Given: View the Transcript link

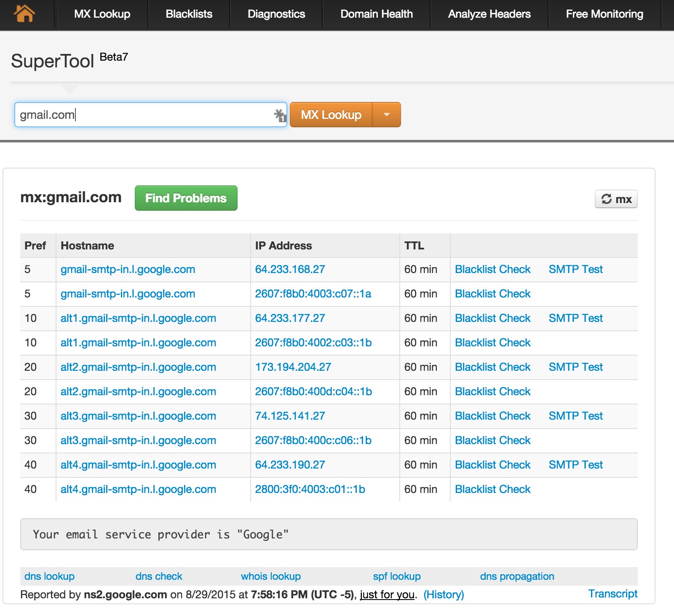Looking at the screenshot, I should (612, 594).
